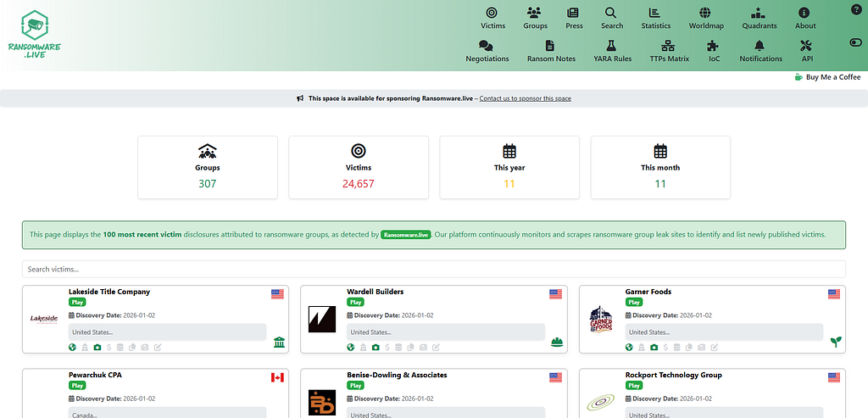Viewport: 868px width, 418px height.
Task: Click the green Ransomware.live badge in the info banner
Action: 406,235
